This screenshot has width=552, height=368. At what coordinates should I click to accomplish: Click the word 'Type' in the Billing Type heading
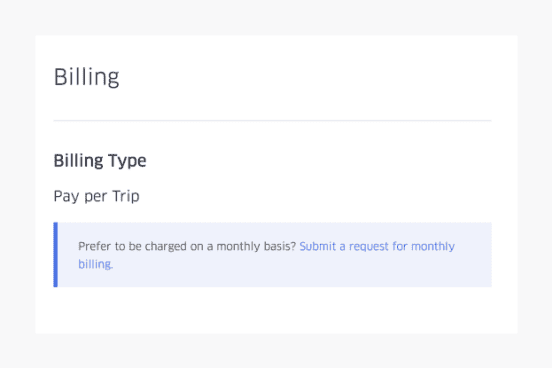pyautogui.click(x=127, y=162)
